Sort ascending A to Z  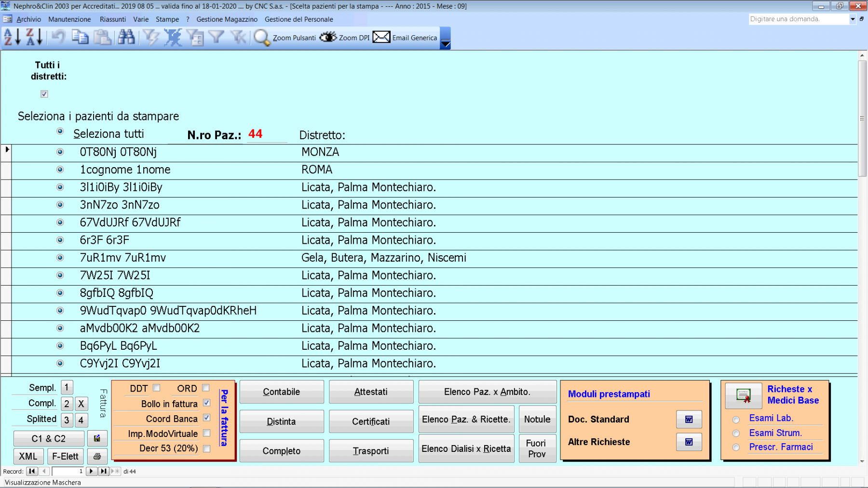click(13, 38)
